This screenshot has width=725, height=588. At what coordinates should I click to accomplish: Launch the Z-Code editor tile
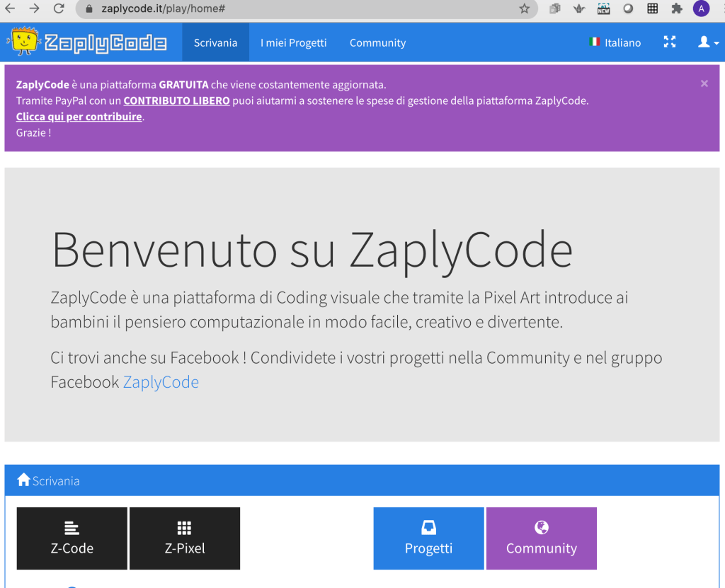72,538
